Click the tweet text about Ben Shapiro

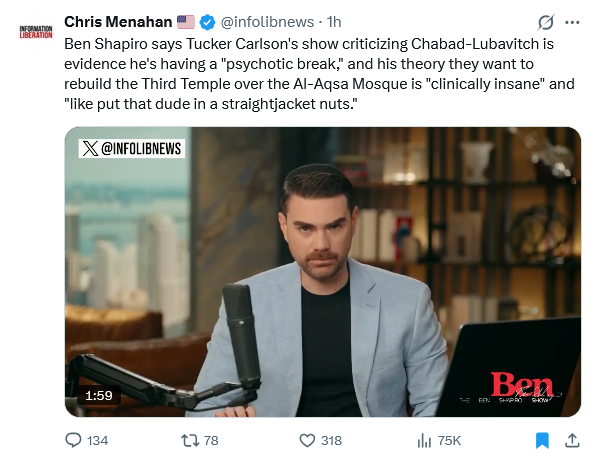click(x=319, y=74)
